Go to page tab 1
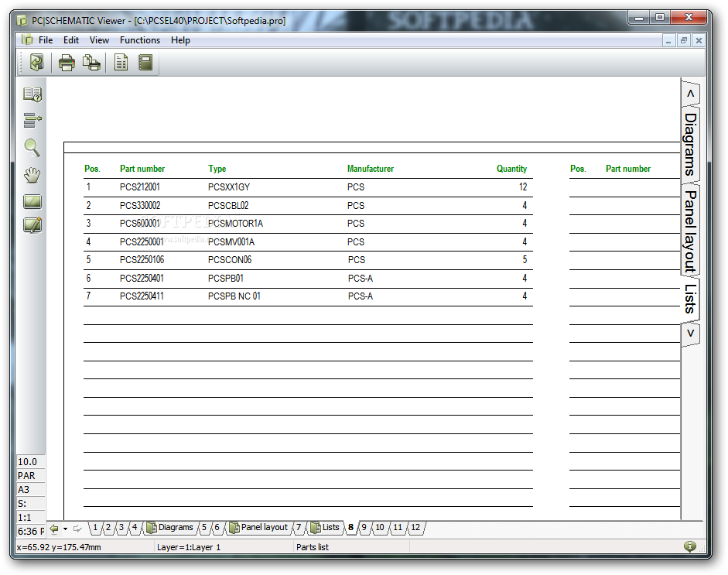The height and width of the screenshot is (575, 728). (95, 528)
